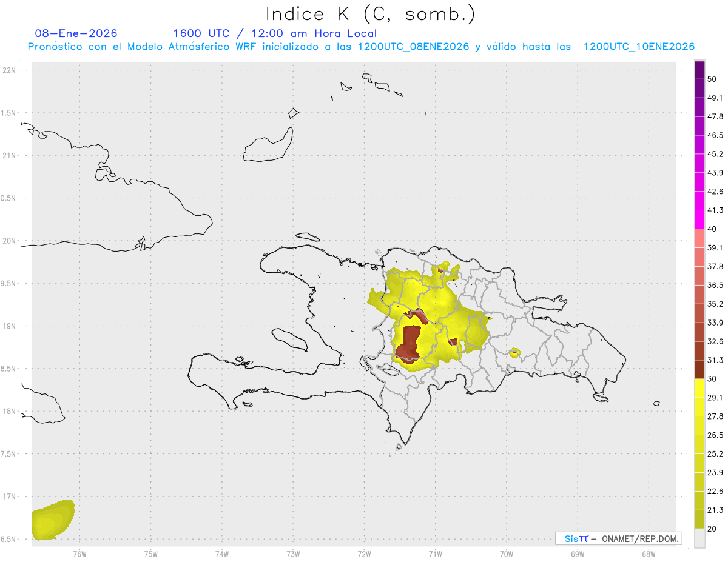Click the legend value '31.3'

coord(715,360)
